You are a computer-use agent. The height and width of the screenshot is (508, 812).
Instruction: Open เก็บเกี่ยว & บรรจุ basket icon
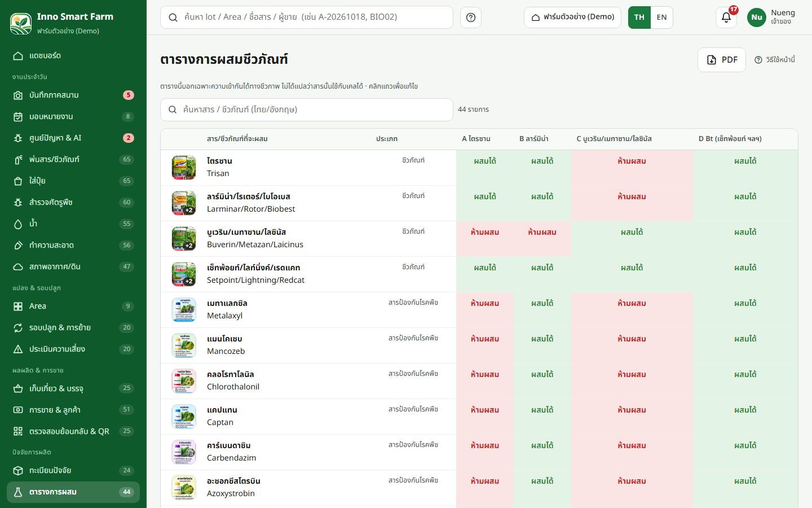click(18, 389)
